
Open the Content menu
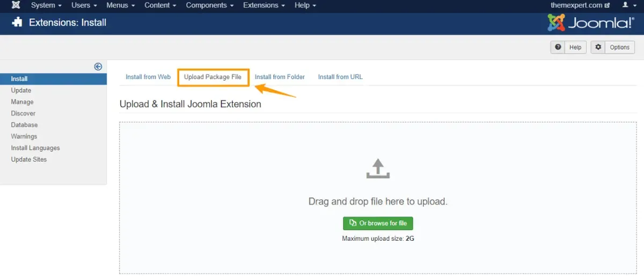pyautogui.click(x=160, y=5)
